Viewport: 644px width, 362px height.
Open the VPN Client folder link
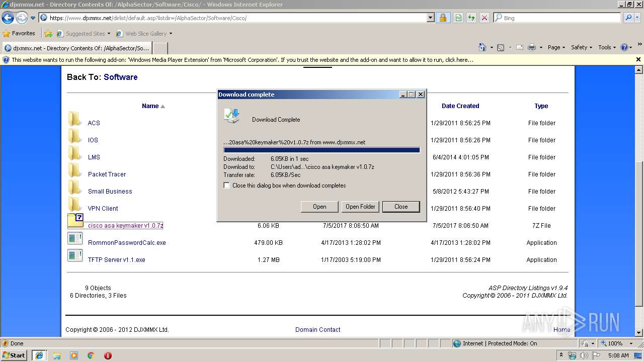103,209
